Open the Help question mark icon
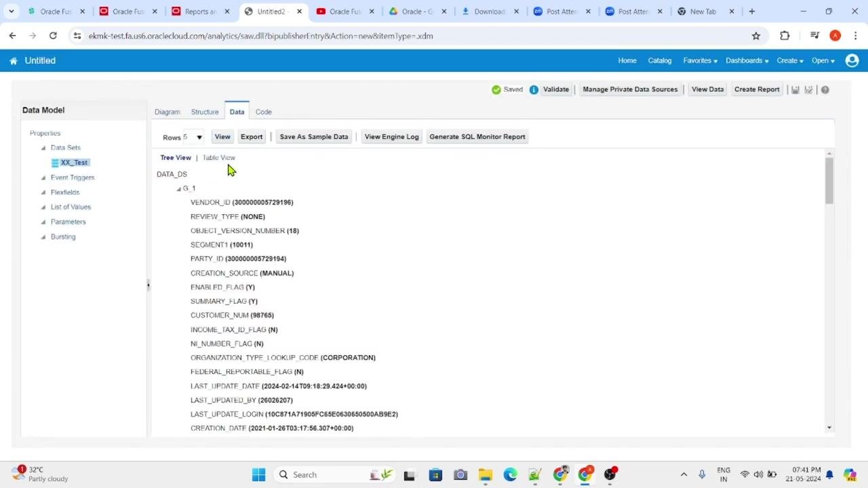Screen dimensions: 868x488 pos(825,89)
